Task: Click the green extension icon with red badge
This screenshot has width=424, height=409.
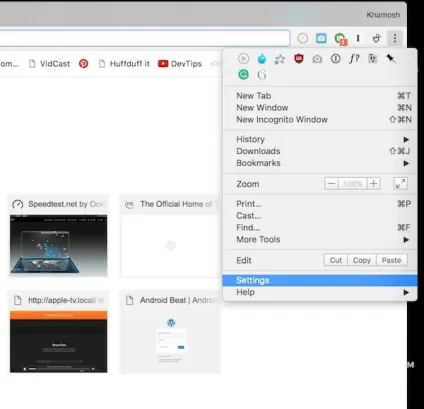Action: click(x=340, y=39)
